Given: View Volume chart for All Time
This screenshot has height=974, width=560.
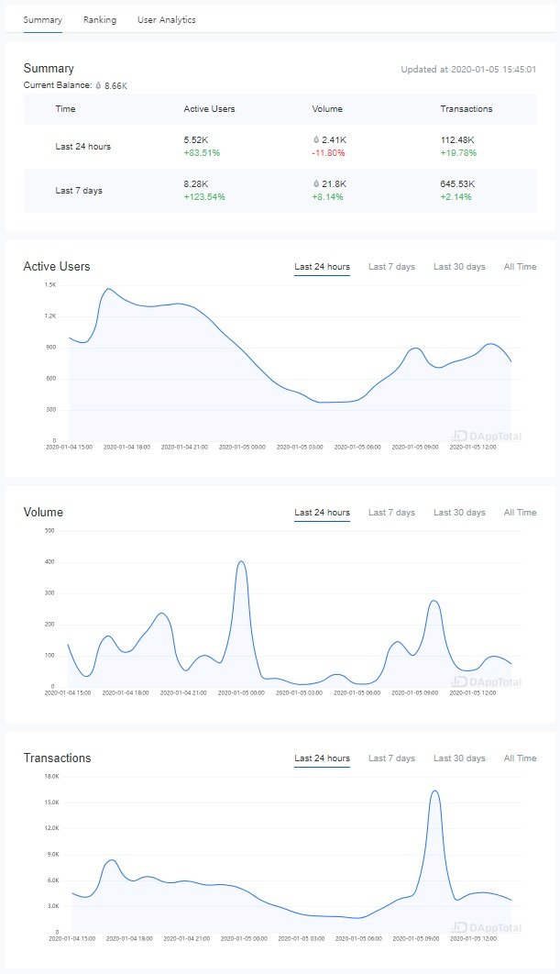Looking at the screenshot, I should [520, 513].
